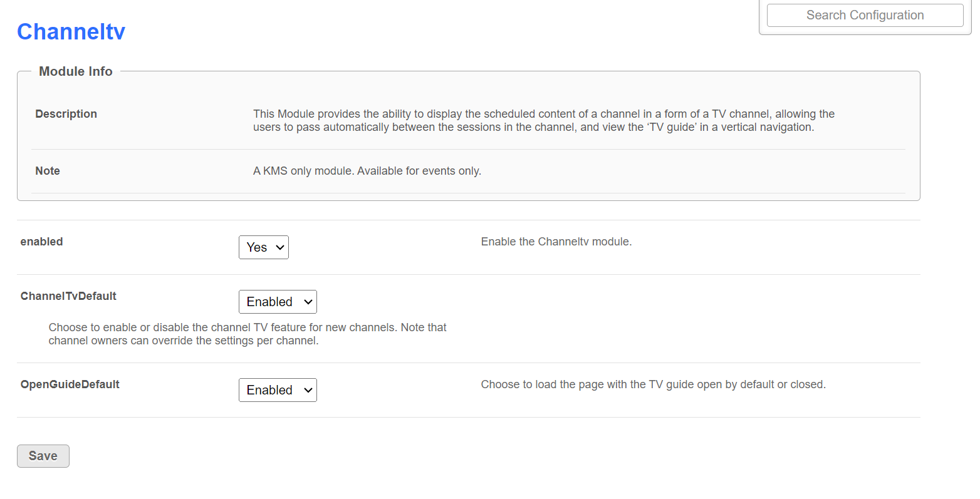Click the ChannelTvDefault setting label
Image resolution: width=980 pixels, height=499 pixels.
coord(68,296)
